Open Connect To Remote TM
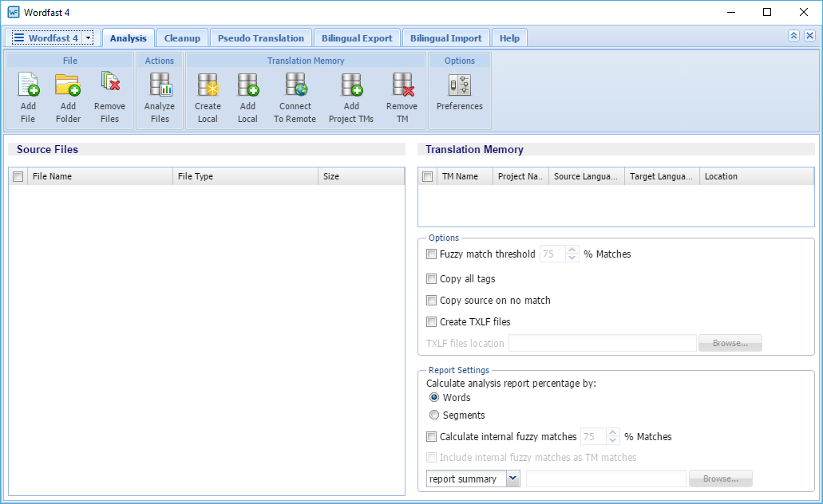Image resolution: width=823 pixels, height=504 pixels. pos(295,98)
